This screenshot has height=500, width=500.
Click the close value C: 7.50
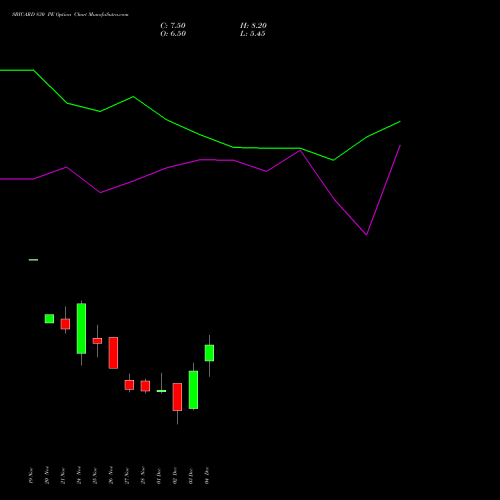pyautogui.click(x=173, y=26)
